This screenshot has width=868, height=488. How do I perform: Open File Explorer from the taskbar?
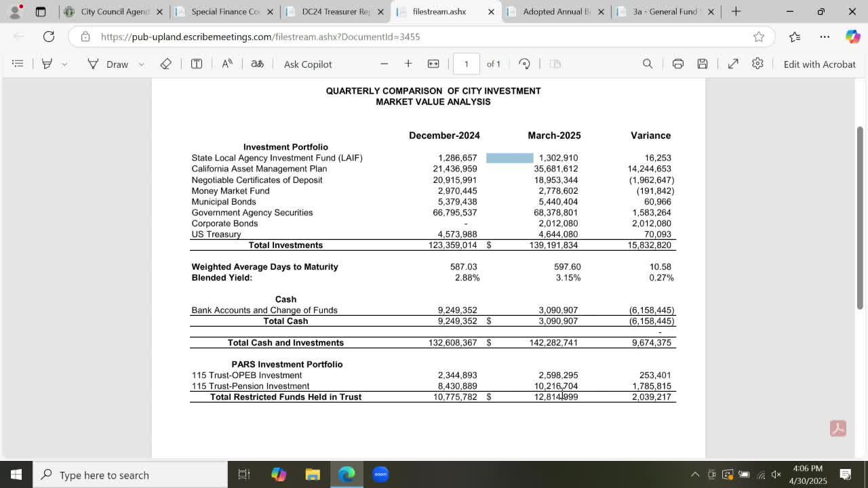coord(313,474)
